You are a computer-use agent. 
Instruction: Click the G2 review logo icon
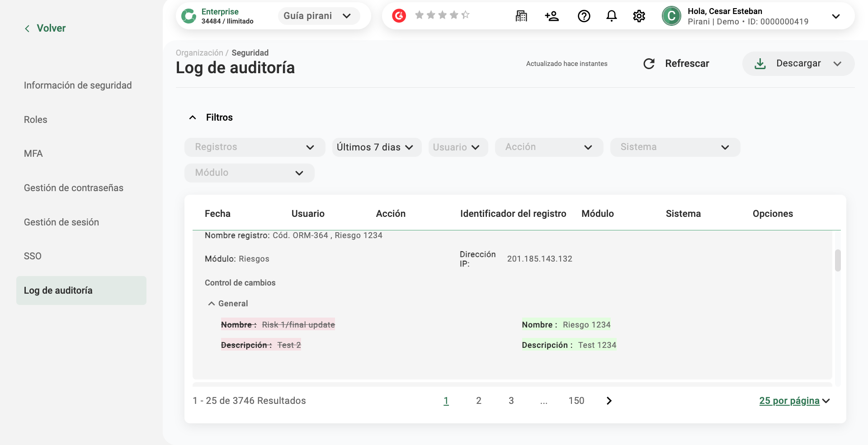click(x=399, y=16)
